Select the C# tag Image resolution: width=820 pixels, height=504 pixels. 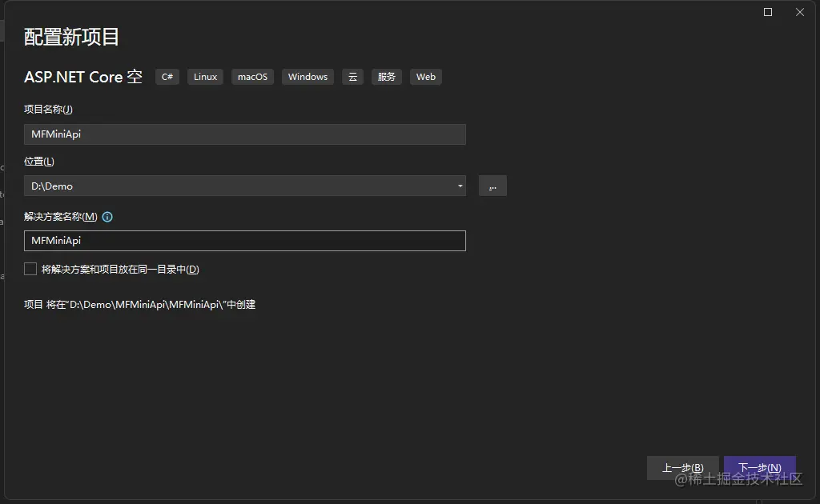pyautogui.click(x=167, y=77)
